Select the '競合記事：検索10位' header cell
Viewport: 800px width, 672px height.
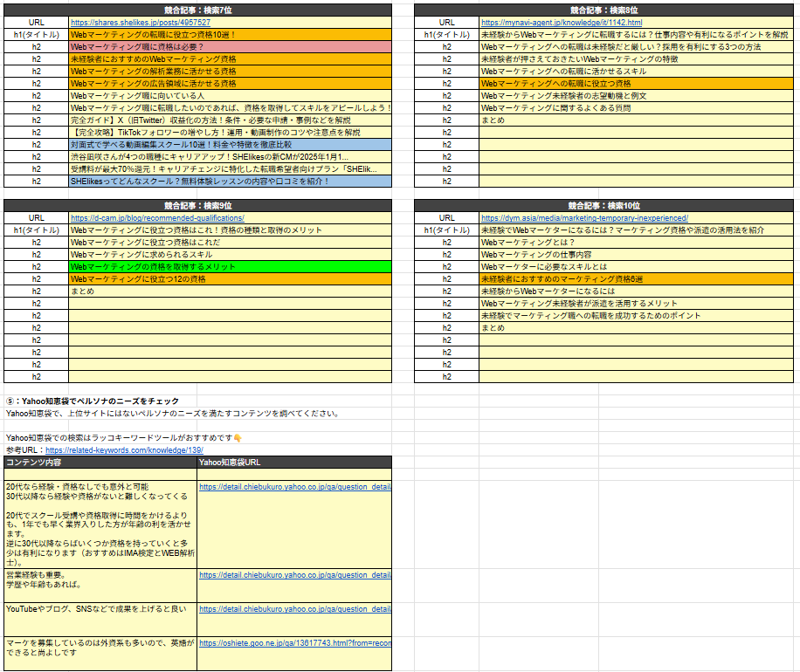click(603, 205)
